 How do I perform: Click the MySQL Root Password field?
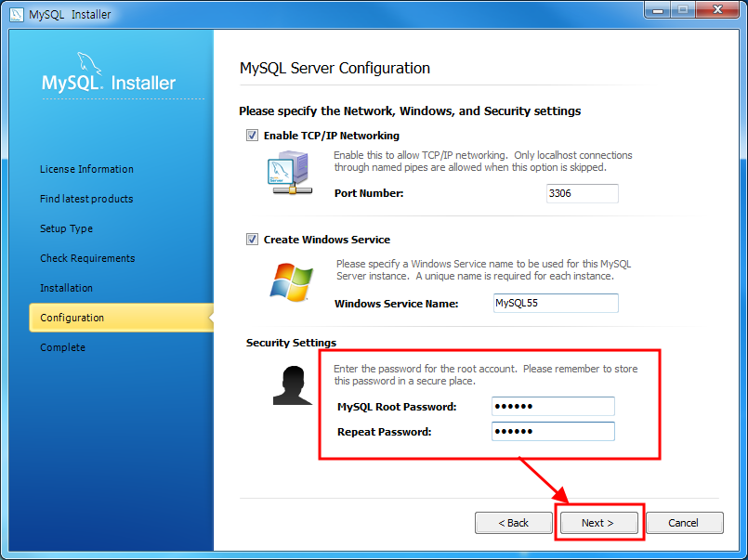pos(553,407)
